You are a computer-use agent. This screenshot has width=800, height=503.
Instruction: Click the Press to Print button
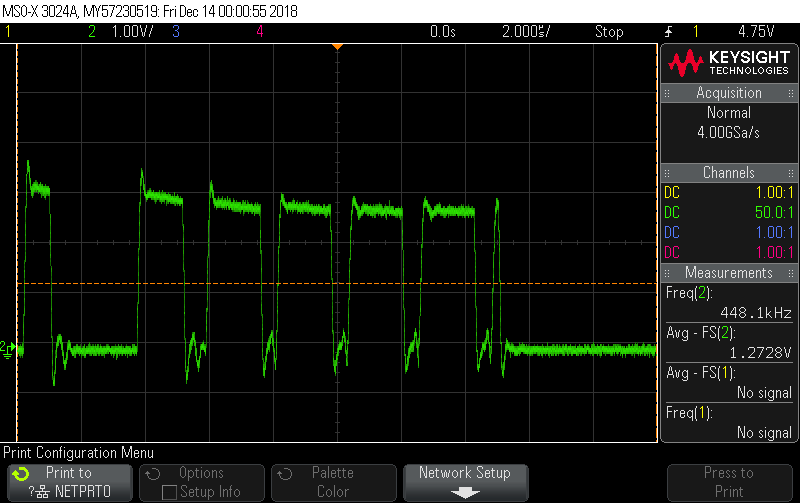point(730,483)
